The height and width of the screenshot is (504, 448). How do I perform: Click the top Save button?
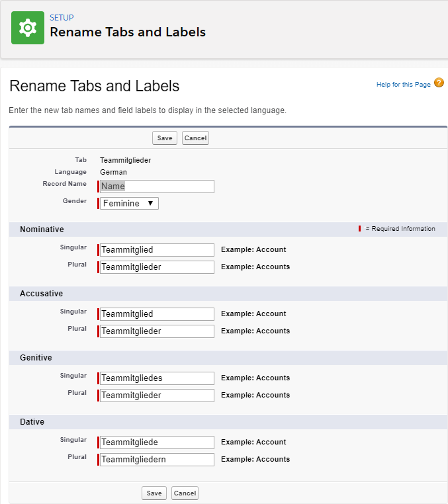[165, 138]
